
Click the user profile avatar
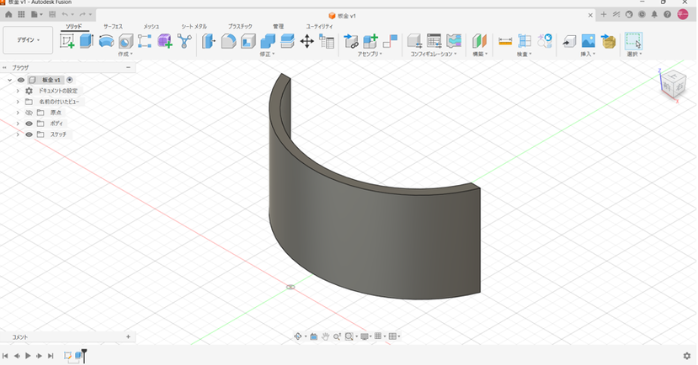[x=683, y=14]
